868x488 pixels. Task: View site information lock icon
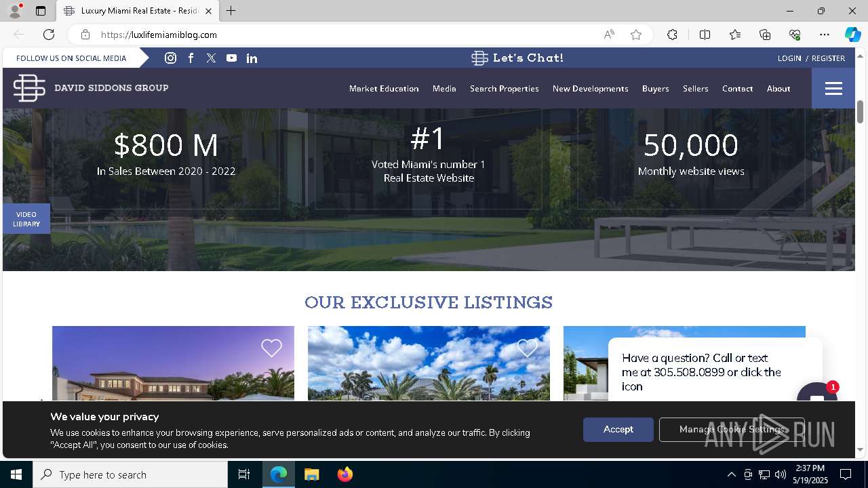tap(85, 35)
